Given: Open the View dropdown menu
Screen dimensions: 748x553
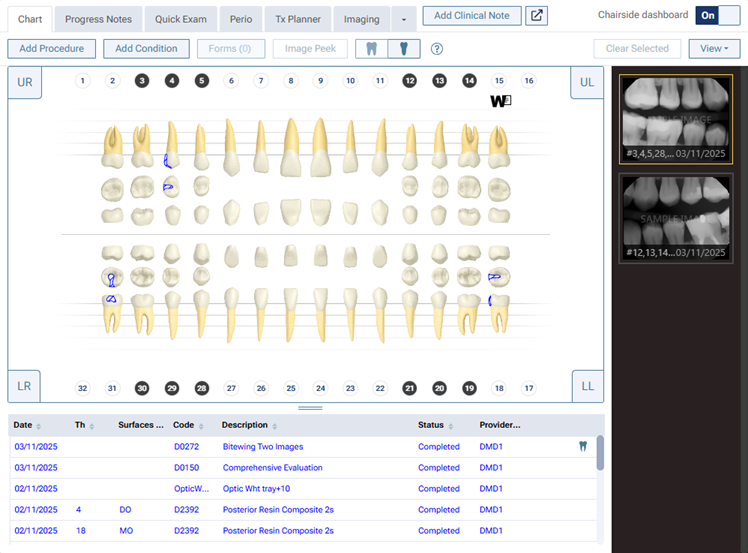Looking at the screenshot, I should click(x=714, y=49).
